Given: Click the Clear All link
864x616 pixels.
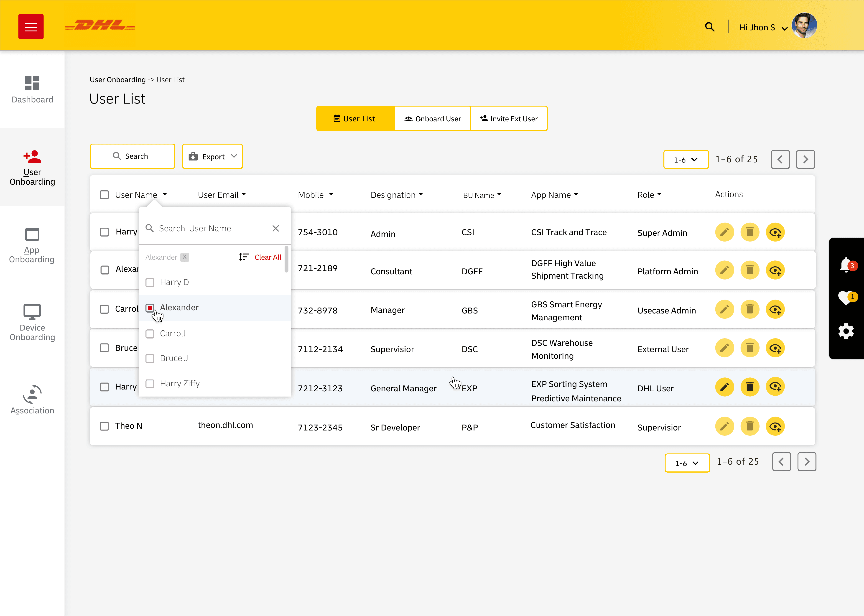Looking at the screenshot, I should pos(268,257).
